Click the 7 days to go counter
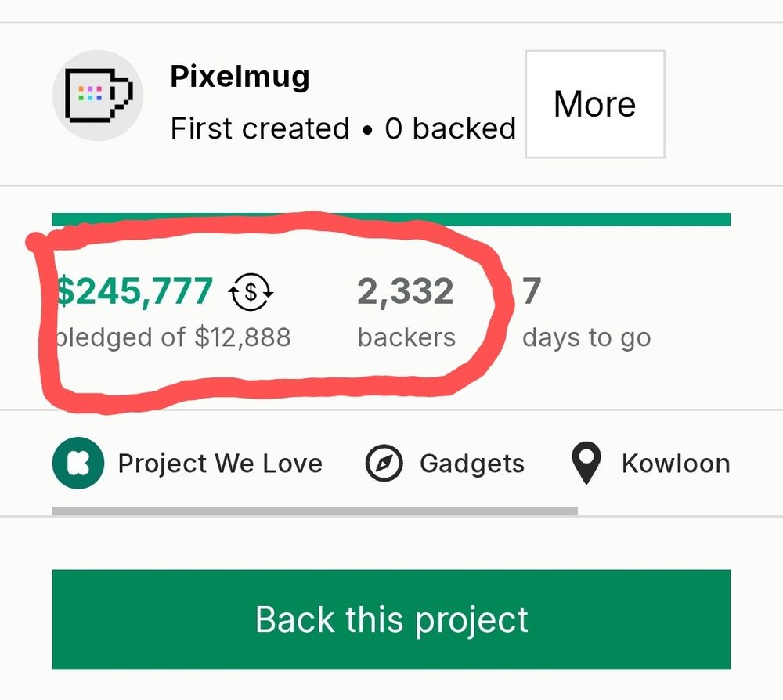The image size is (783, 700). [x=532, y=291]
